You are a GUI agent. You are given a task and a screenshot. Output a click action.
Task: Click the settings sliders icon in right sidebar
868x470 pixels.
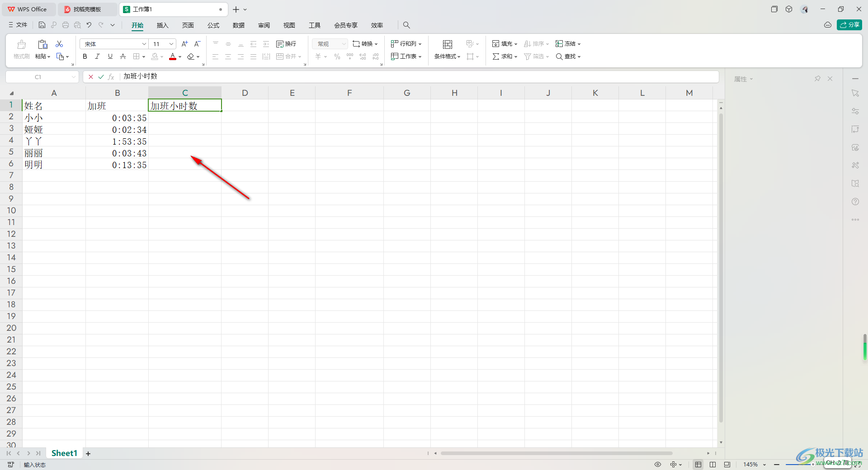[855, 111]
